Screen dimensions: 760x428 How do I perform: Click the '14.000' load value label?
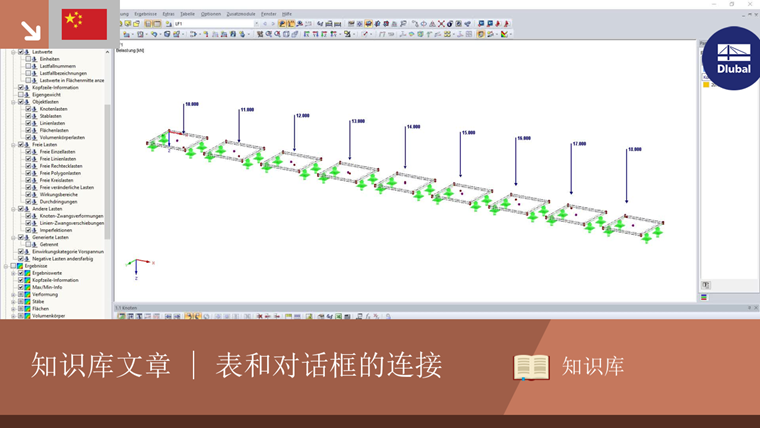413,127
